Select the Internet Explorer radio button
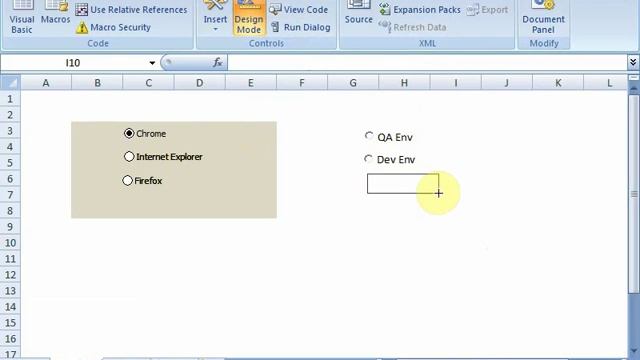The image size is (640, 360). tap(129, 156)
